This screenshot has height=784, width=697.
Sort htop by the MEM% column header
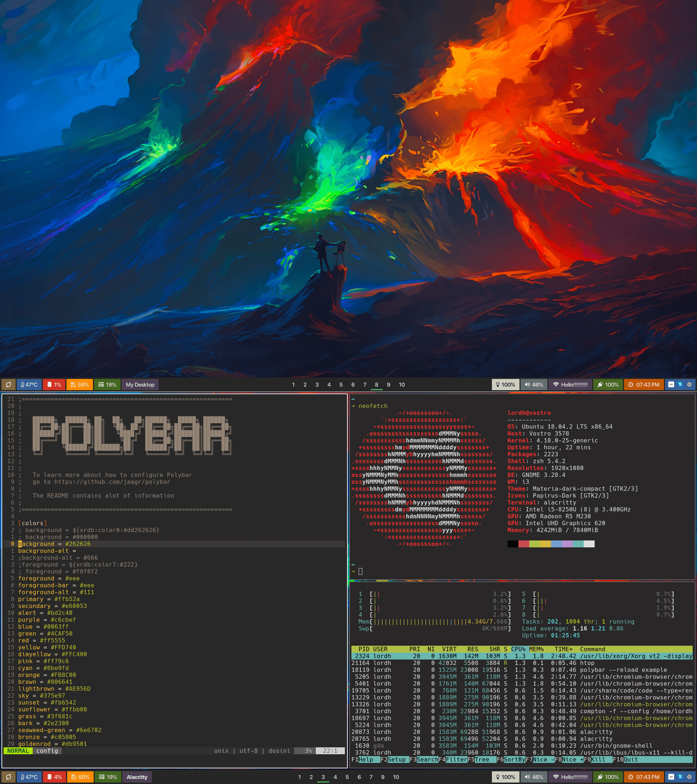(x=536, y=649)
